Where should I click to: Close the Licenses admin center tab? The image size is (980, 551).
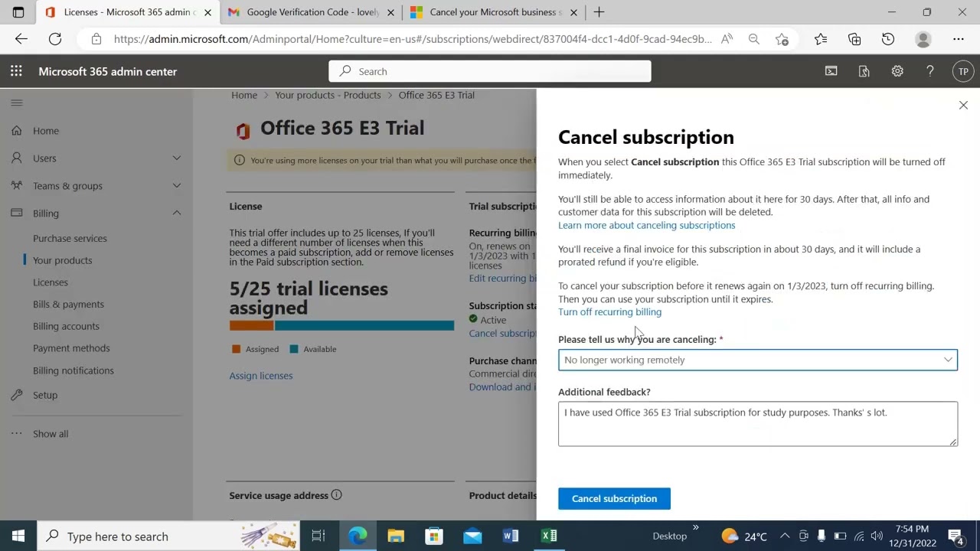[207, 12]
